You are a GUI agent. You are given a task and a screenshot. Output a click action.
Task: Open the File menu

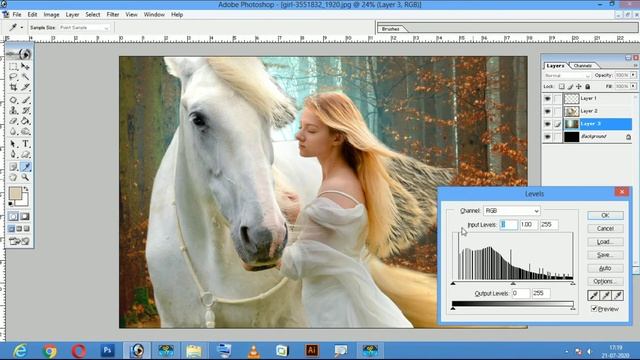pyautogui.click(x=17, y=14)
